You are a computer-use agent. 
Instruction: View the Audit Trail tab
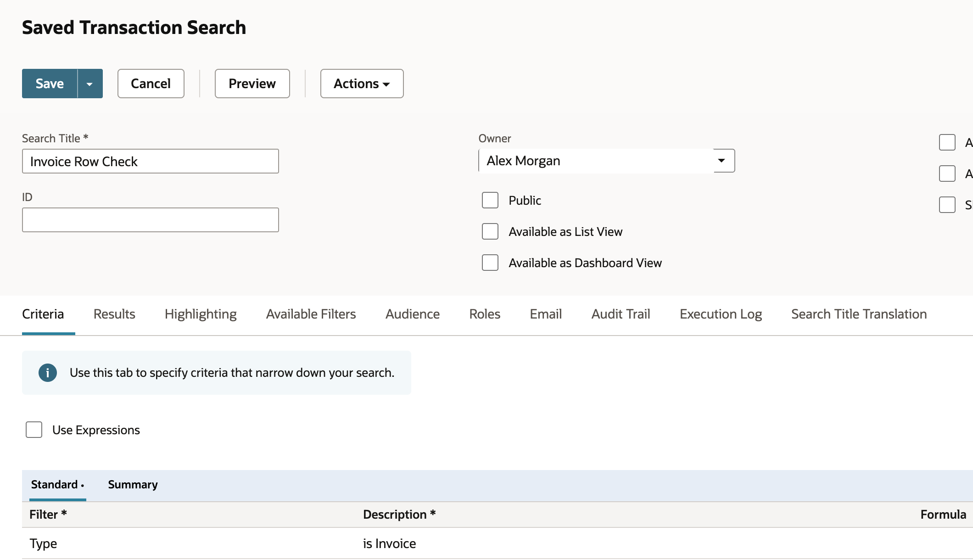pyautogui.click(x=621, y=314)
